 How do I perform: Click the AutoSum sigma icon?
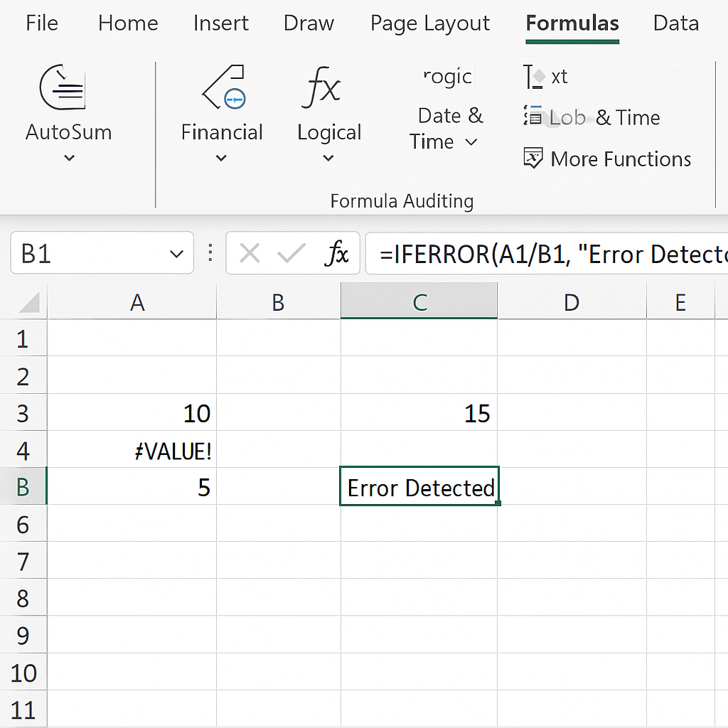coord(63,88)
